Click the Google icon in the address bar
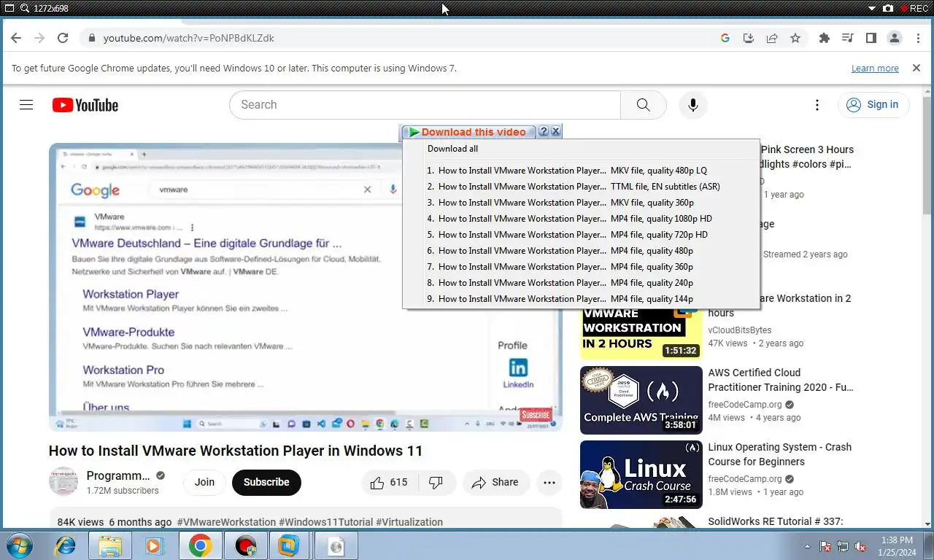The image size is (934, 560). 725,38
